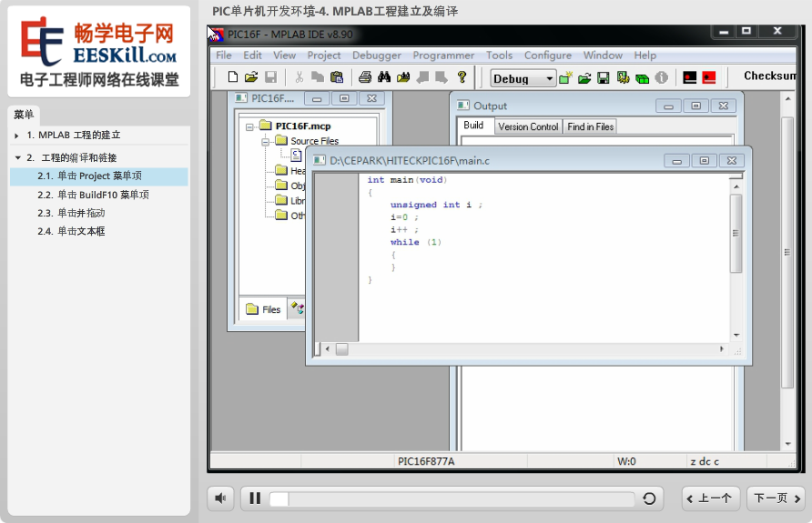Screen dimensions: 812x523
Task: Open the Help menu
Action: pyautogui.click(x=645, y=55)
